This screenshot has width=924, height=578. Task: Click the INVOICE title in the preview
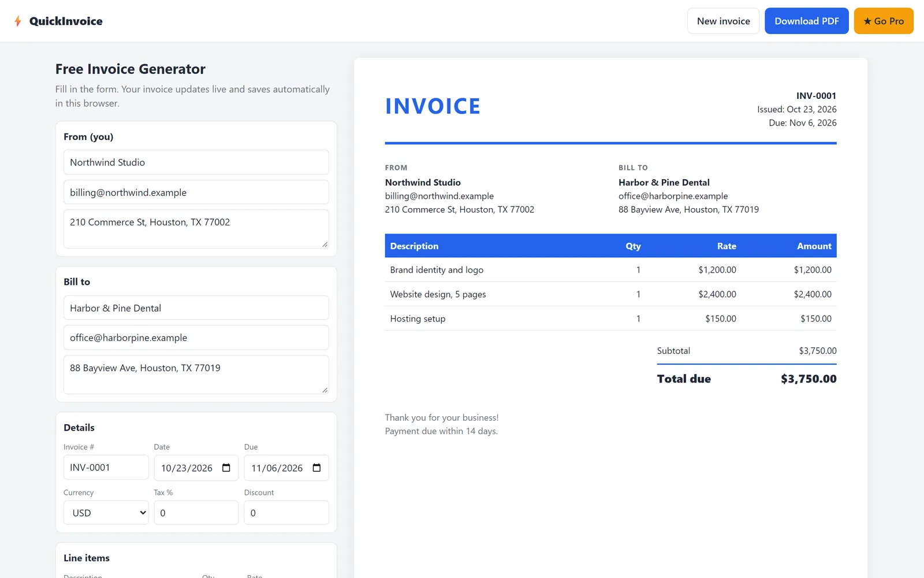pyautogui.click(x=433, y=106)
